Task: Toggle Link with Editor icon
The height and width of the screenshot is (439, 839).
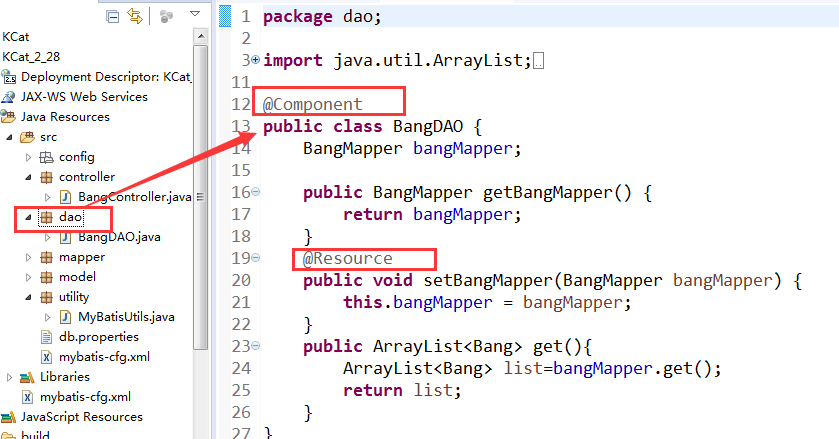Action: (135, 17)
